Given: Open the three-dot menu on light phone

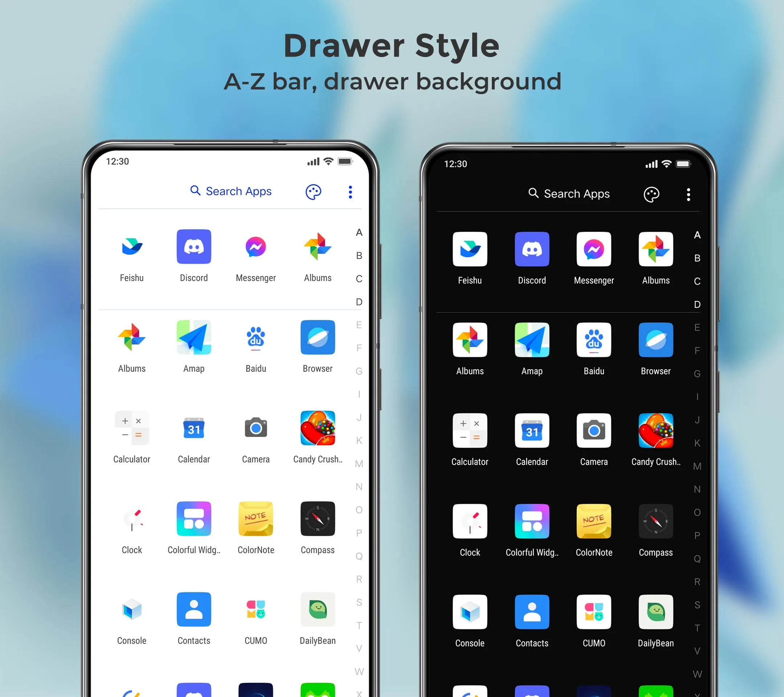Looking at the screenshot, I should [x=350, y=192].
